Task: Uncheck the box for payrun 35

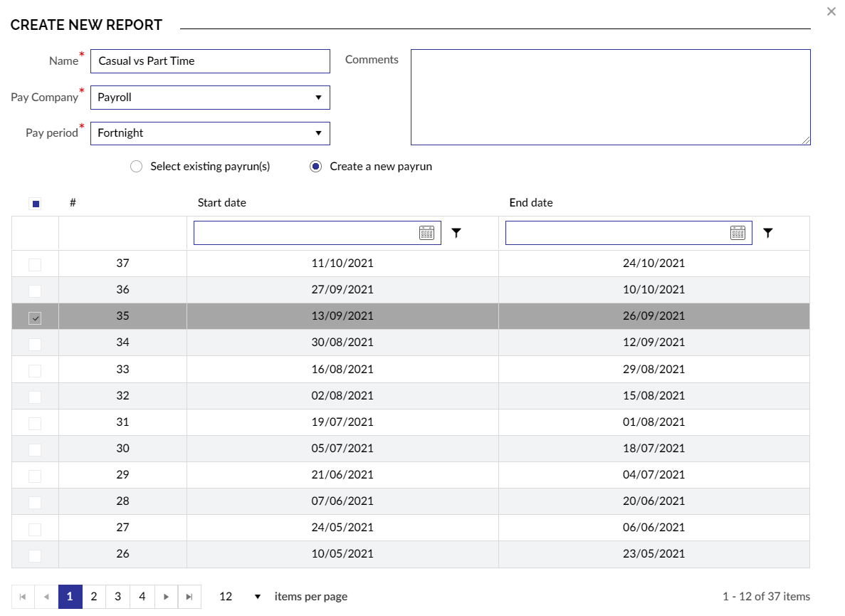Action: click(x=35, y=318)
